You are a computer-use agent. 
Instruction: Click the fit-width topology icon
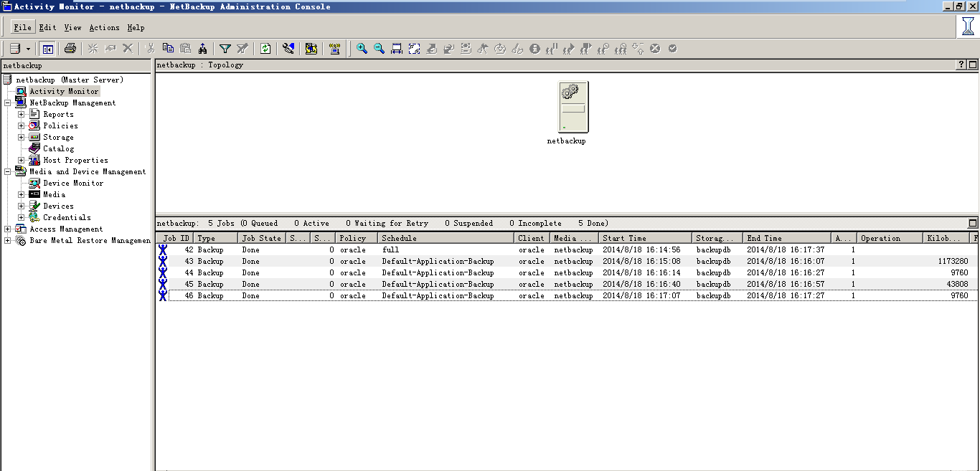click(x=397, y=49)
